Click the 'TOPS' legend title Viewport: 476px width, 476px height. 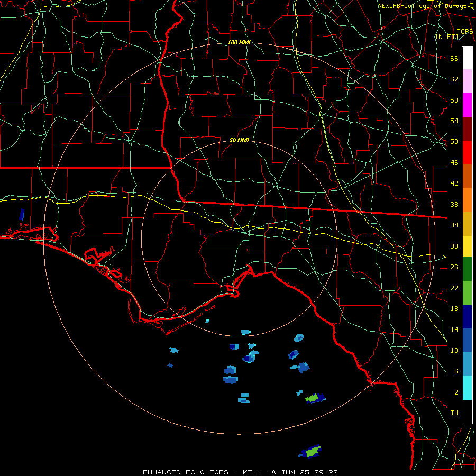coord(465,32)
